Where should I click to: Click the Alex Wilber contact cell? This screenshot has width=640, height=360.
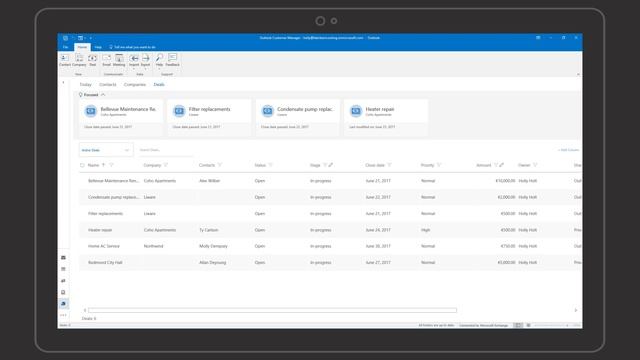point(209,181)
